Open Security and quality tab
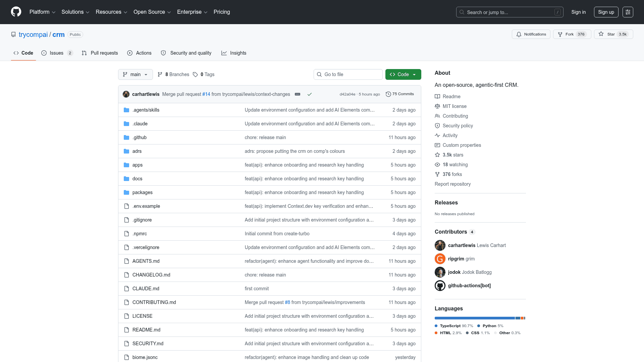 coord(186,53)
